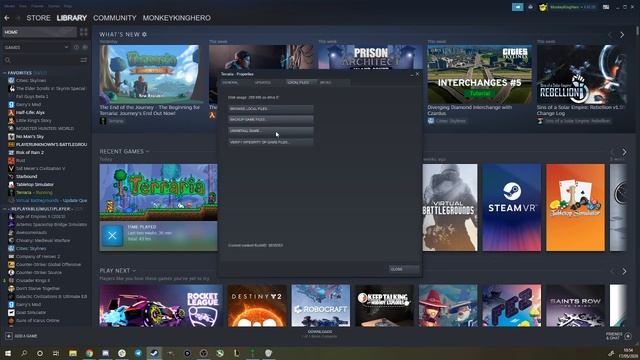This screenshot has width=640, height=360.
Task: Select No Man's Sky in the sidebar
Action: click(30, 136)
